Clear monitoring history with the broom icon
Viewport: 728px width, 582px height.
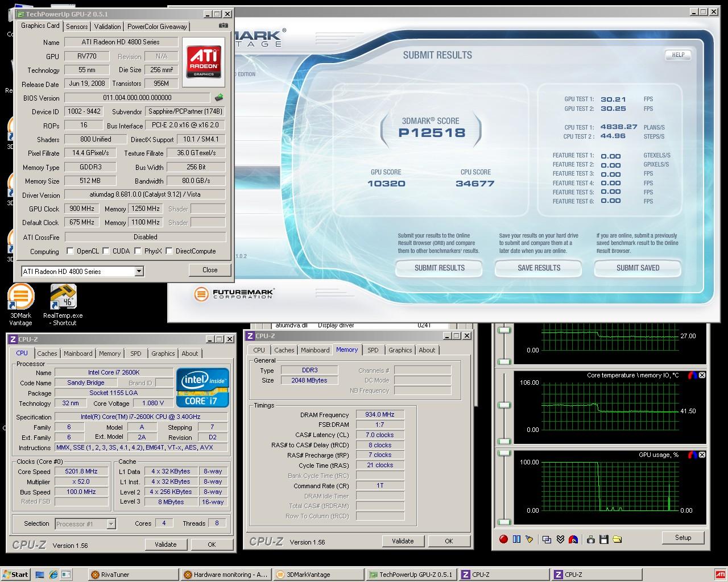click(530, 539)
